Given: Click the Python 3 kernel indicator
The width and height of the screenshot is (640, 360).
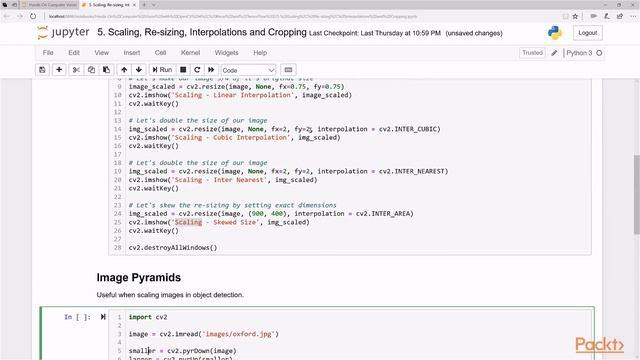Looking at the screenshot, I should click(579, 53).
